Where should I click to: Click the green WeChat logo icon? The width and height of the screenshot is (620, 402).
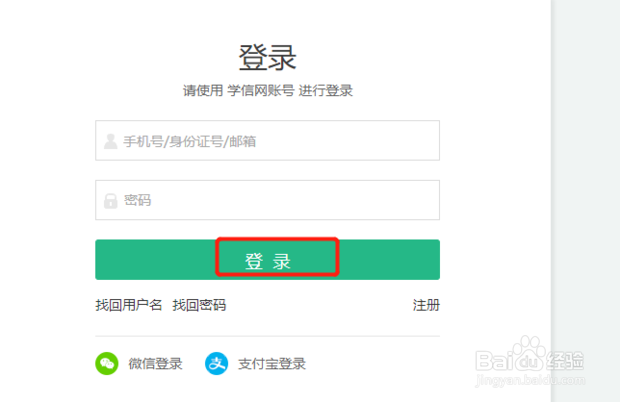[107, 363]
